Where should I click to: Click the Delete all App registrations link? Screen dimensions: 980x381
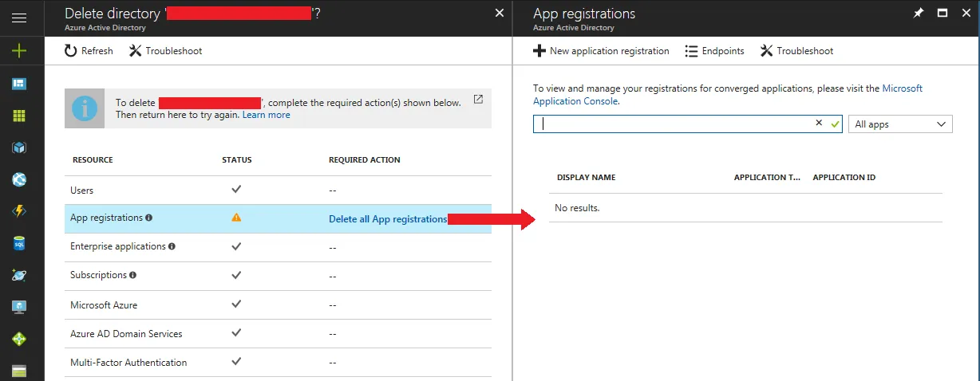pos(388,219)
